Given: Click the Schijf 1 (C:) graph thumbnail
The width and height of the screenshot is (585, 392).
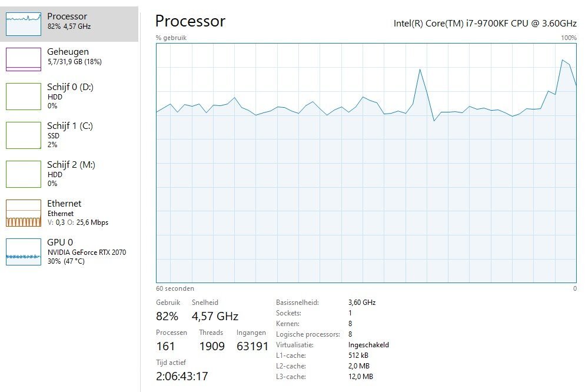Looking at the screenshot, I should (24, 135).
